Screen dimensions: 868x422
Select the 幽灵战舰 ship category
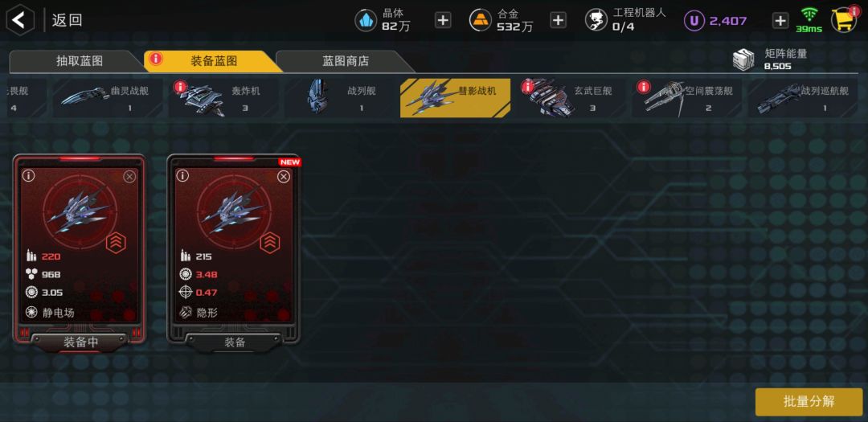pos(108,98)
